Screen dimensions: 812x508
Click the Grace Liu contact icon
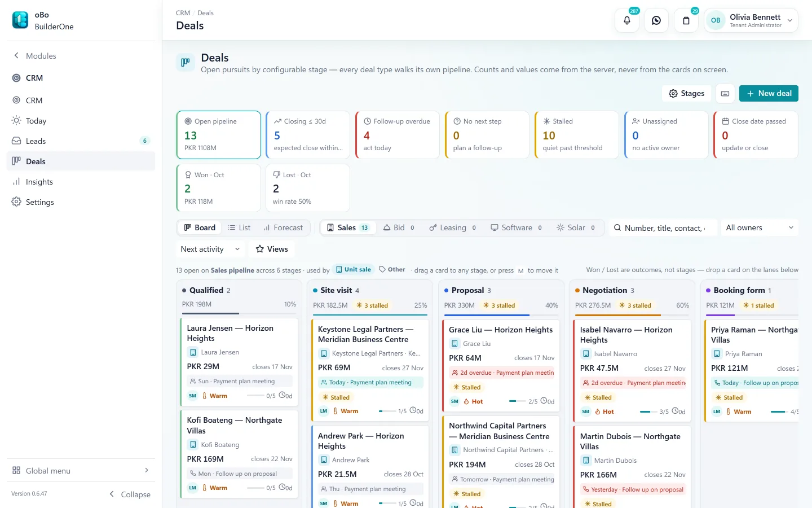pyautogui.click(x=454, y=344)
